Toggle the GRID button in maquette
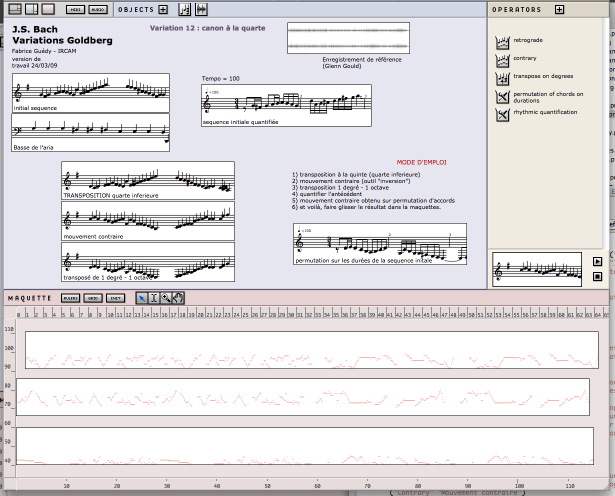The width and height of the screenshot is (615, 496). [x=93, y=298]
